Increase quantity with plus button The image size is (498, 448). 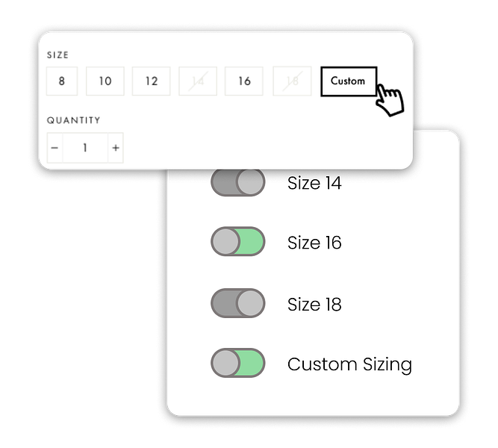click(116, 148)
